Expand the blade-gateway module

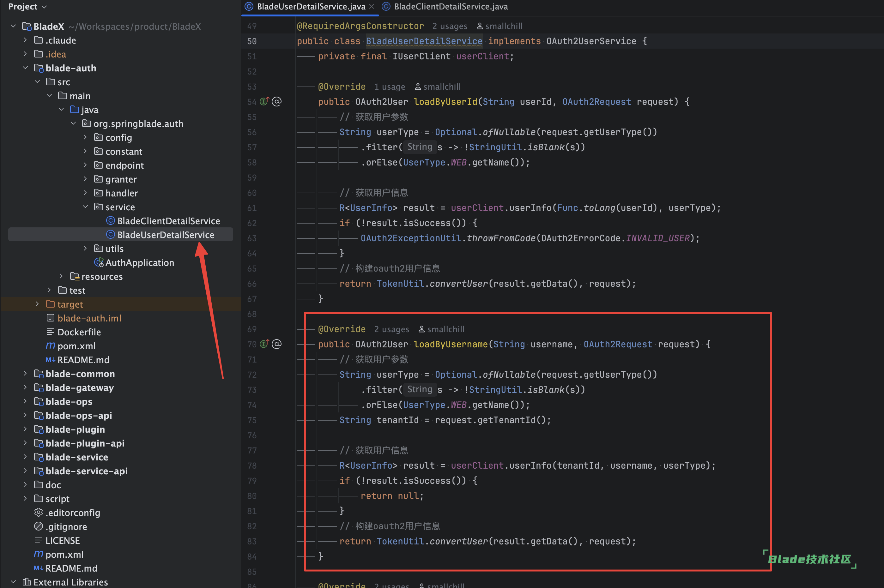click(x=25, y=388)
